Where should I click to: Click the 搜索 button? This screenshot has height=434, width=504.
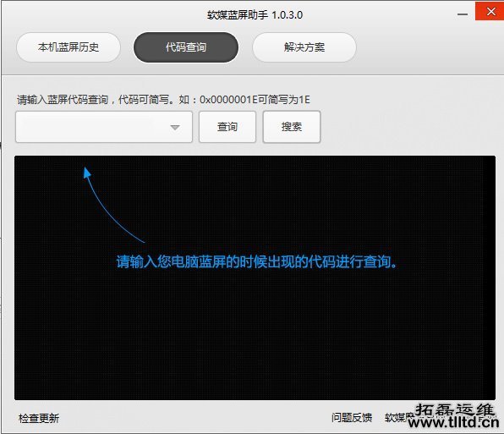(x=292, y=127)
